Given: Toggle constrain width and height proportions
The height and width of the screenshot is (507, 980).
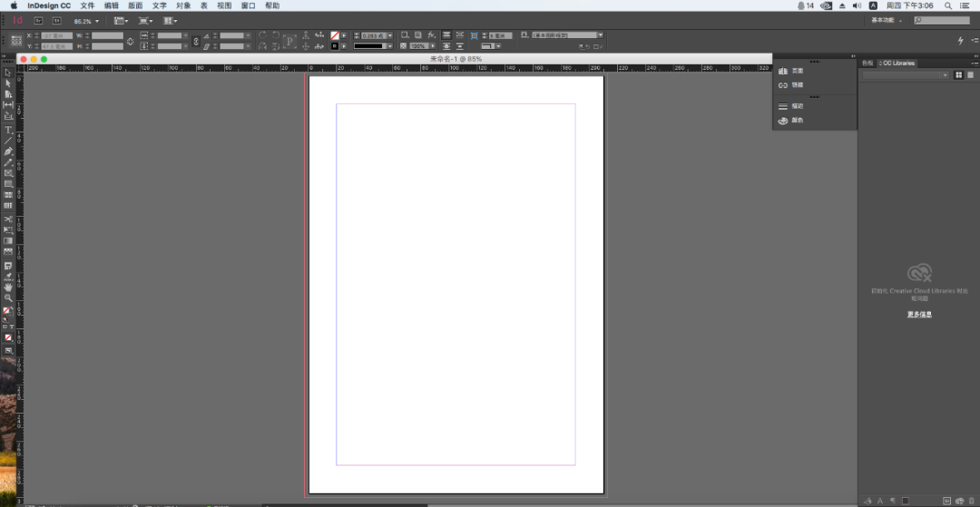Looking at the screenshot, I should tap(130, 41).
